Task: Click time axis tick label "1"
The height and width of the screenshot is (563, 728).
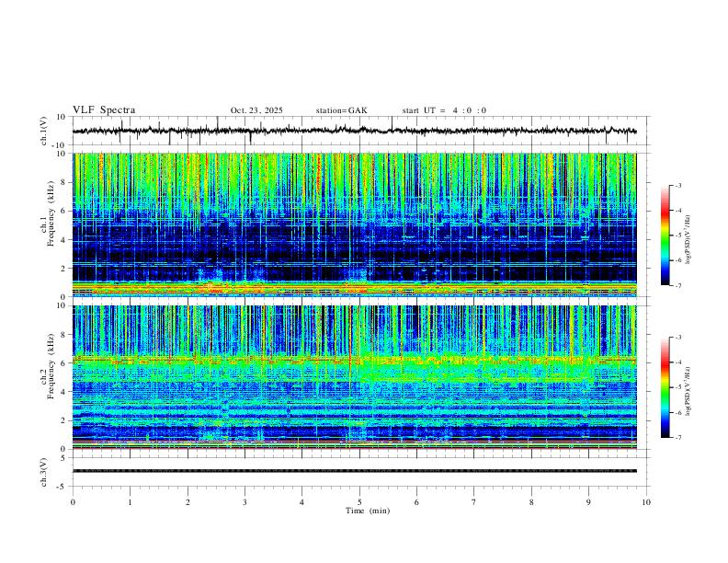Action: coord(130,502)
